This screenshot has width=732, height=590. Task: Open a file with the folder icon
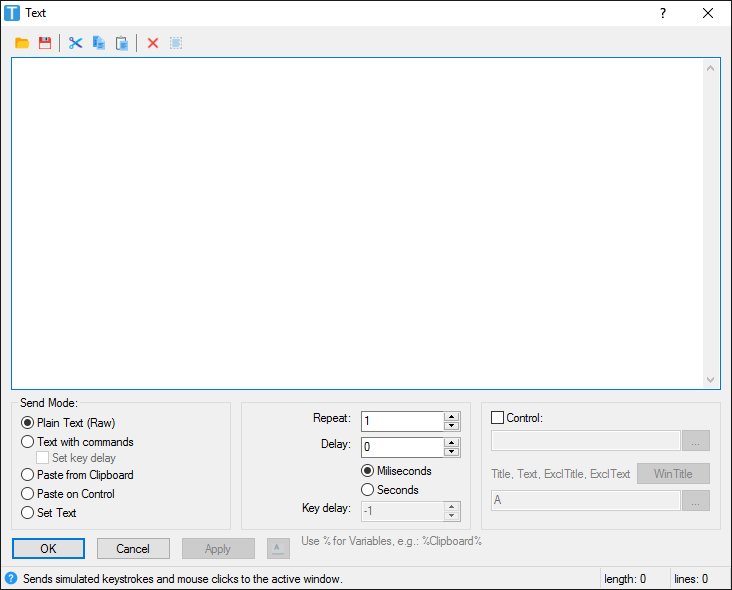click(22, 43)
